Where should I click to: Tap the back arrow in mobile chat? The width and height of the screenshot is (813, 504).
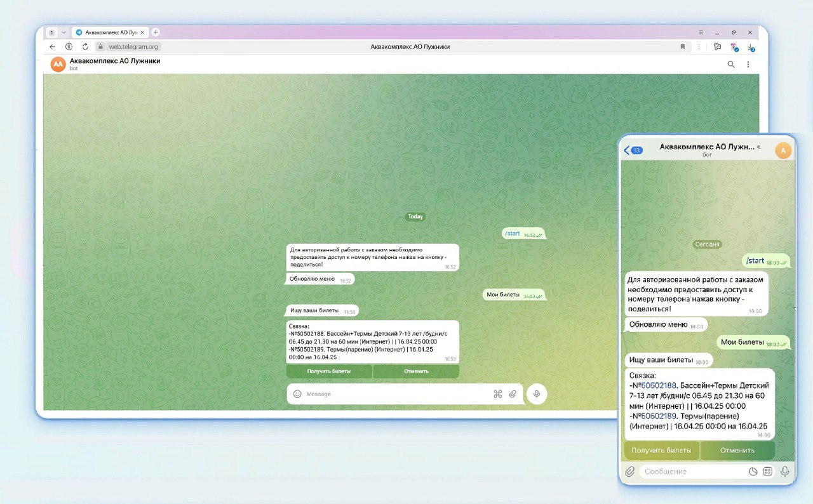[627, 150]
